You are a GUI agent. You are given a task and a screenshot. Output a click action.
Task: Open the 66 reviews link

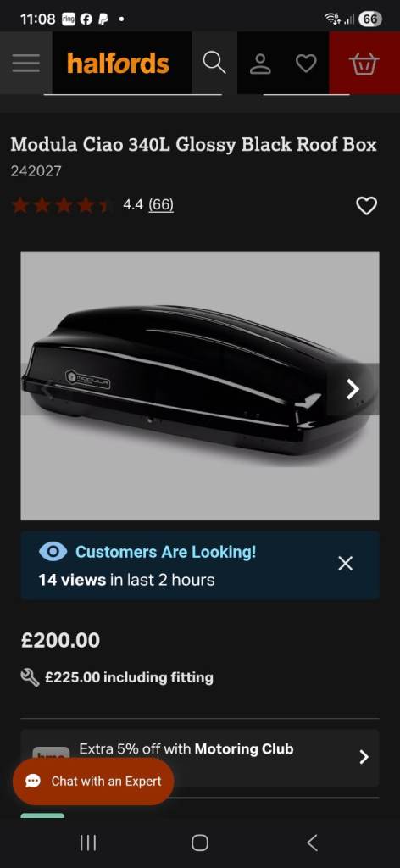pyautogui.click(x=161, y=205)
